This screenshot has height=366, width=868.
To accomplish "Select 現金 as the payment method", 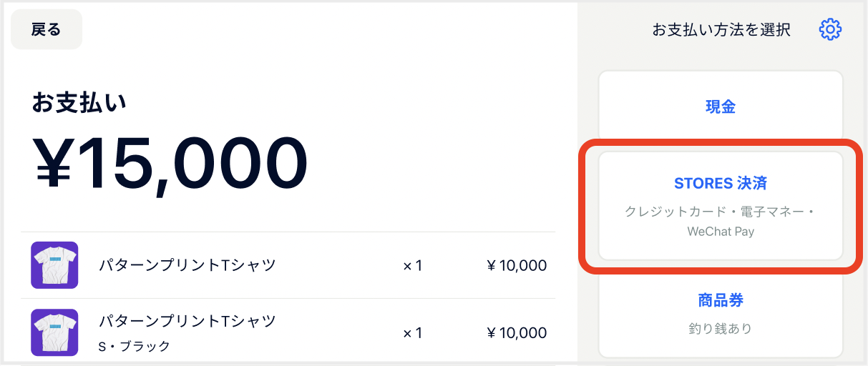I will tap(721, 107).
